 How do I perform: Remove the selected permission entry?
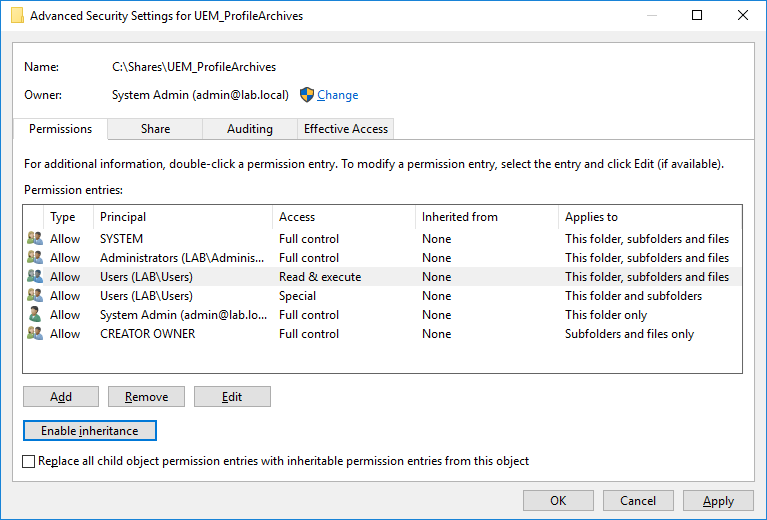pos(146,397)
